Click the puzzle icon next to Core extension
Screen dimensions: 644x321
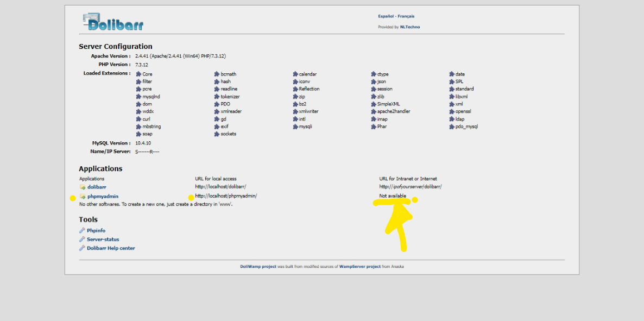(138, 74)
